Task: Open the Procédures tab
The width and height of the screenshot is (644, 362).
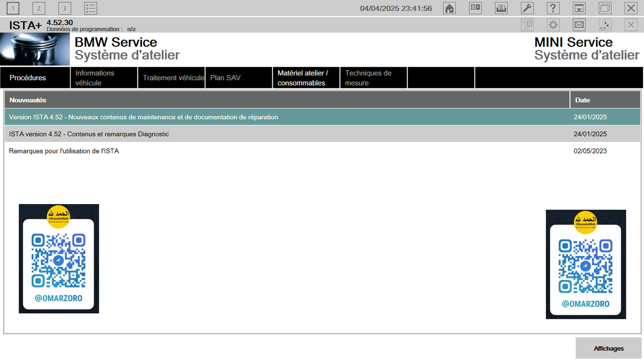Action: tap(35, 78)
